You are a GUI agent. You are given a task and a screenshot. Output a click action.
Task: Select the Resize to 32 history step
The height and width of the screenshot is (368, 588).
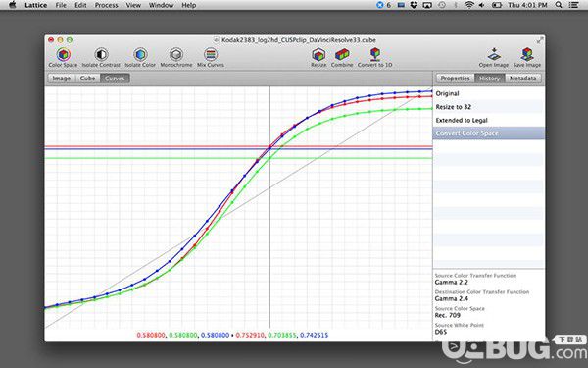(x=489, y=107)
